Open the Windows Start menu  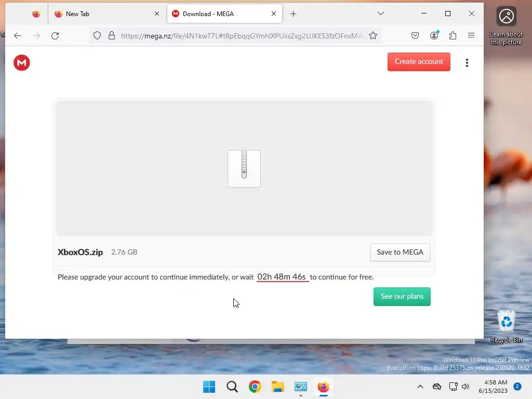click(209, 387)
